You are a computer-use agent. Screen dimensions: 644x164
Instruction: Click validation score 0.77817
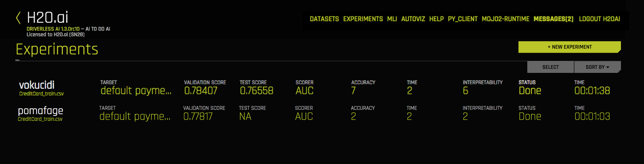click(198, 116)
